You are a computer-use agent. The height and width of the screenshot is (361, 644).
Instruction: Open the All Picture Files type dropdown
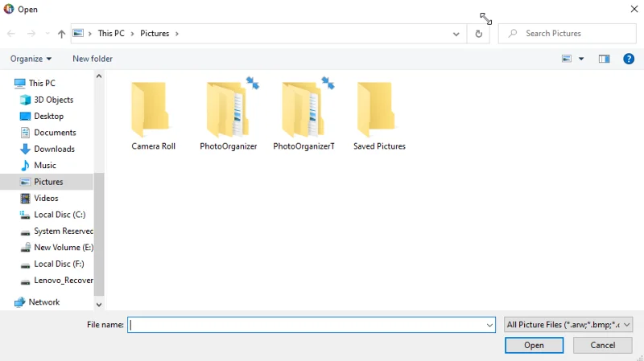[x=568, y=325]
